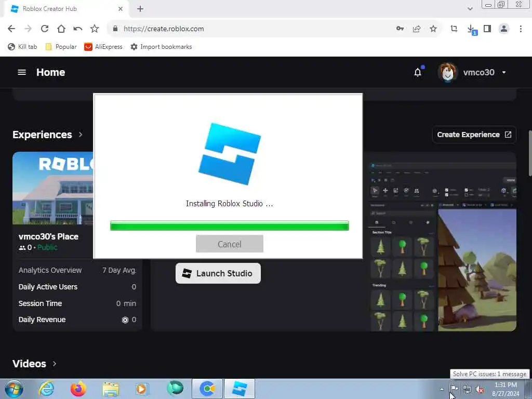
Task: Open vmco30's Place thumbnail
Action: tap(53, 188)
